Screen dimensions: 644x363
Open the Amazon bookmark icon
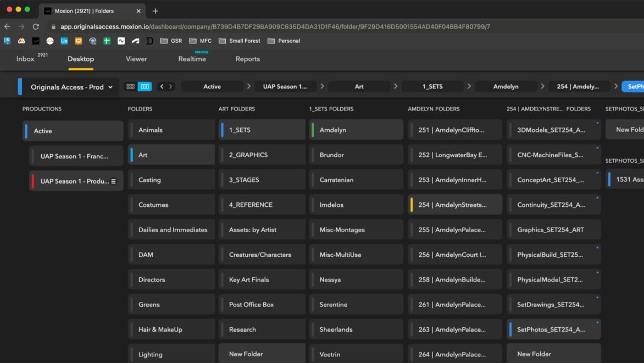pyautogui.click(x=36, y=41)
